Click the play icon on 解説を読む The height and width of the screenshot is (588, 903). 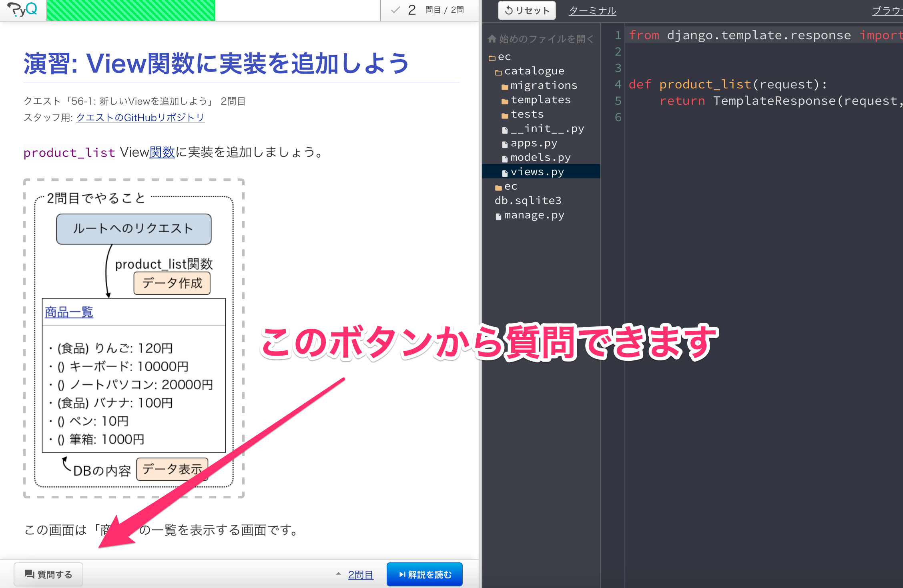[x=401, y=574]
